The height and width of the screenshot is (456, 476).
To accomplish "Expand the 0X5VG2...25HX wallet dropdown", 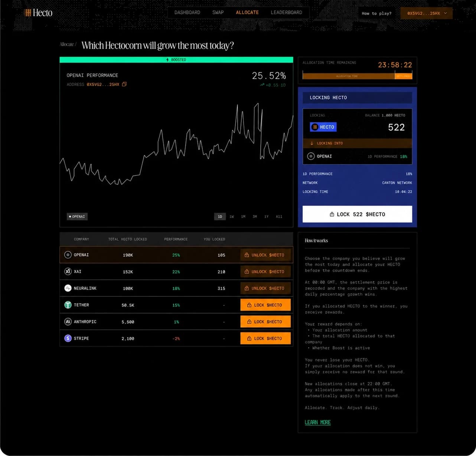I will tap(427, 13).
